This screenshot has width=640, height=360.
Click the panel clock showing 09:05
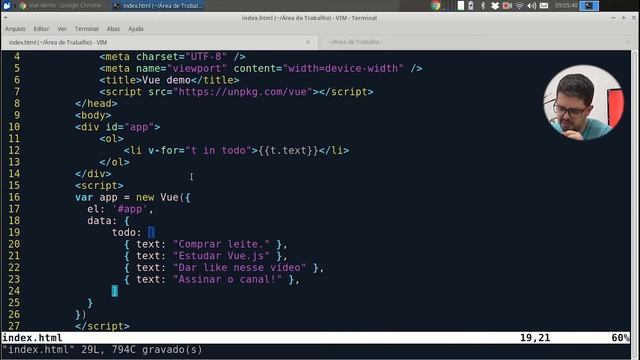point(566,6)
